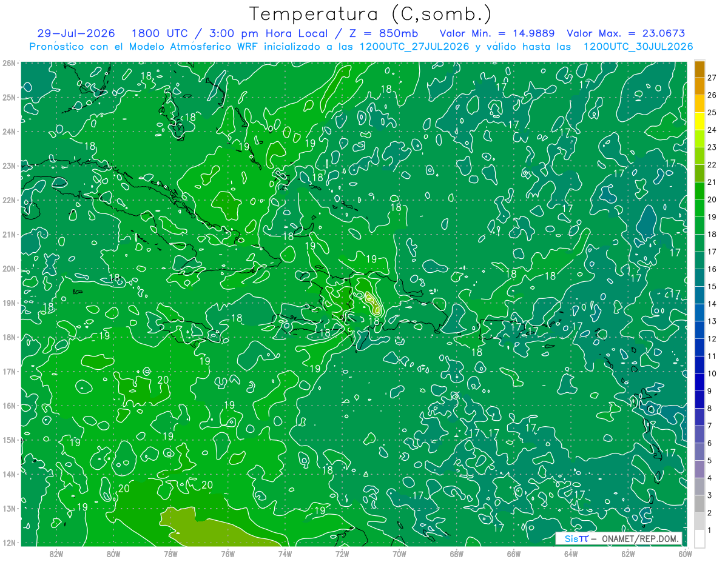Select valid-until time "1200UTC_30JUL2026"
This screenshot has height=562, width=728.
point(638,47)
